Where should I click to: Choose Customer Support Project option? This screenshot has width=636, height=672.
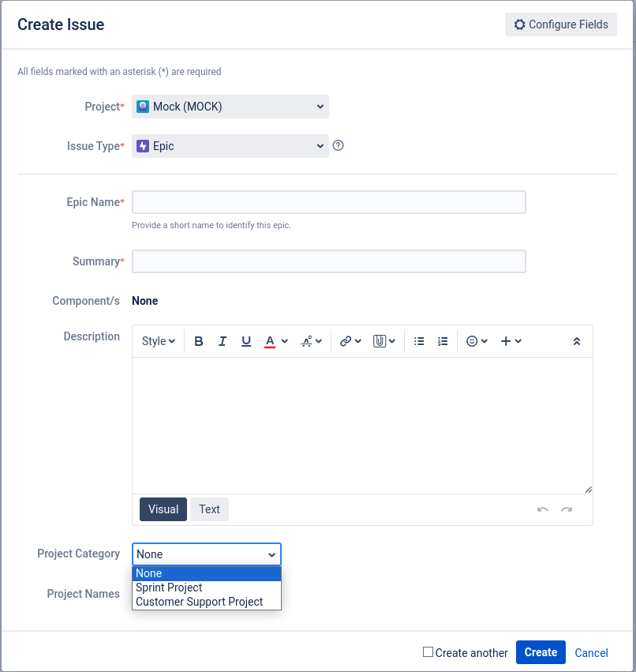pos(207,602)
